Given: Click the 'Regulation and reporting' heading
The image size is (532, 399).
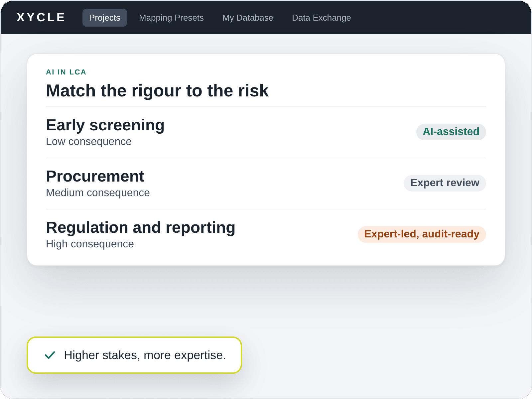Looking at the screenshot, I should click(x=141, y=227).
